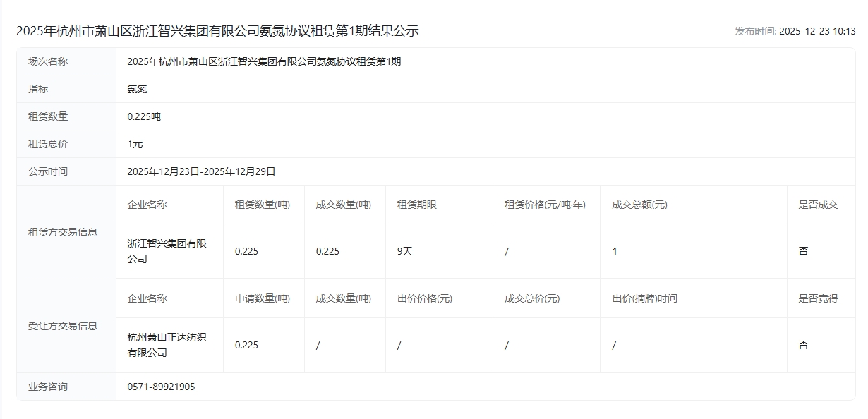The height and width of the screenshot is (419, 868).
Task: Select the 0.225吨 rental quantity value
Action: tap(144, 116)
